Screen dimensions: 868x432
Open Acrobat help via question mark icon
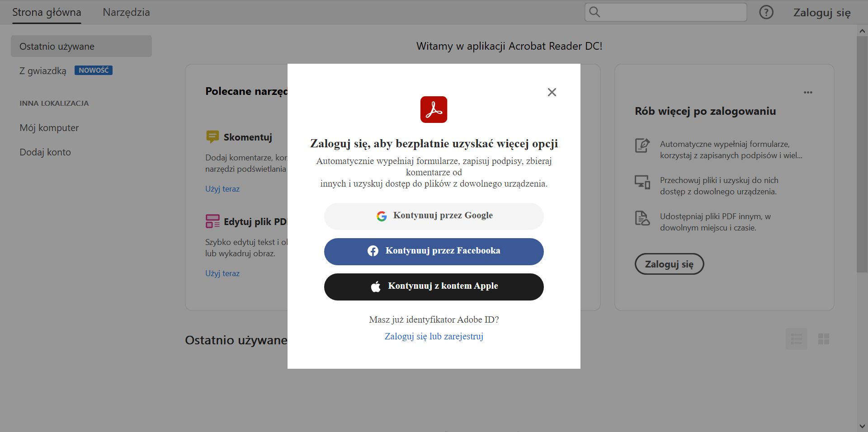click(766, 12)
